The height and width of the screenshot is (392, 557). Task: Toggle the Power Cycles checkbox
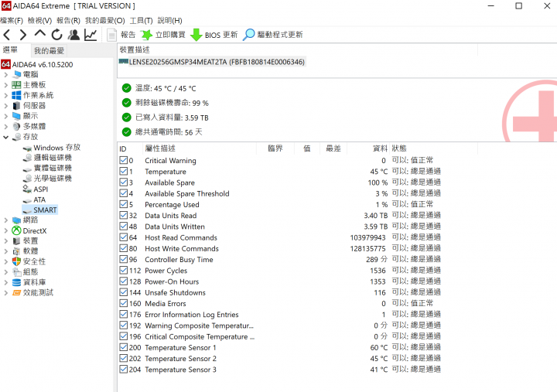click(x=124, y=271)
